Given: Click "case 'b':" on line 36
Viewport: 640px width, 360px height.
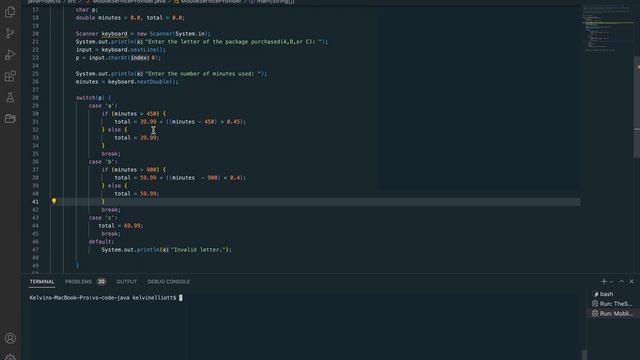Looking at the screenshot, I should pyautogui.click(x=102, y=162).
